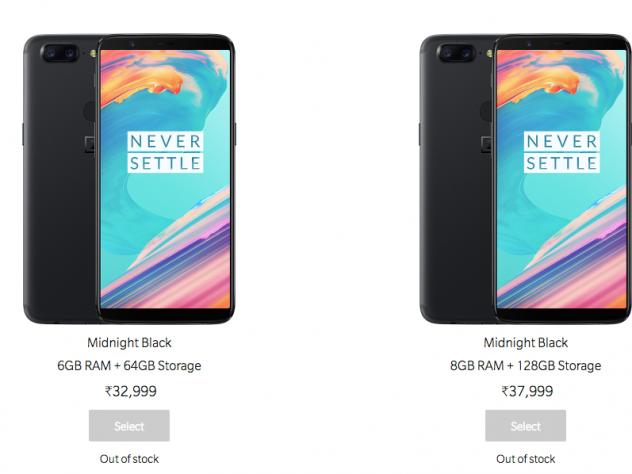Click fingerprint sensor on left phone's back

[x=89, y=111]
